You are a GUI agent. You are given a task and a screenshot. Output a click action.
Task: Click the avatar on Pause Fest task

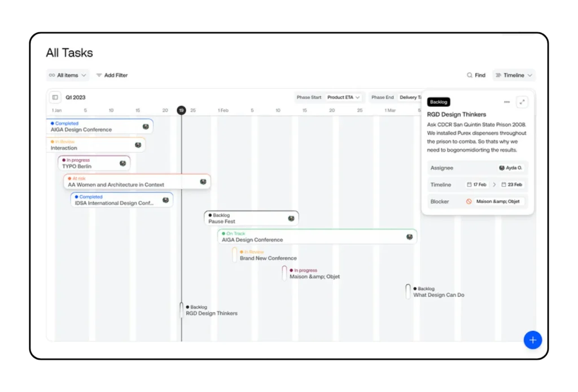click(291, 218)
